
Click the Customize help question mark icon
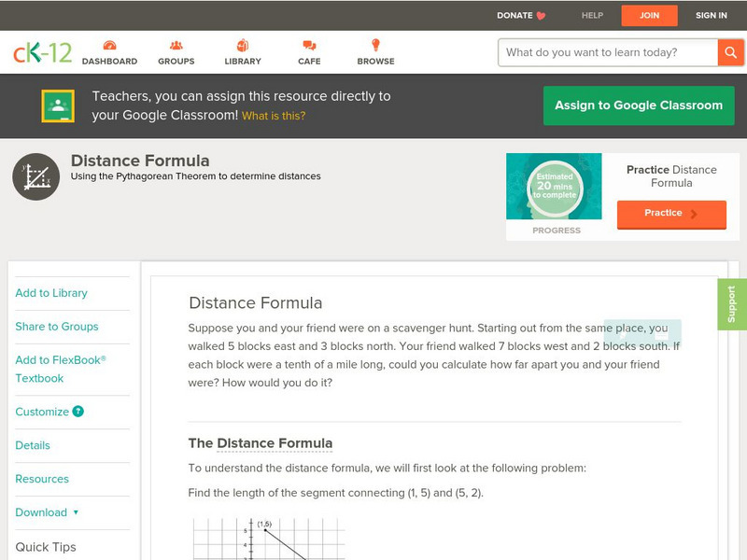78,412
